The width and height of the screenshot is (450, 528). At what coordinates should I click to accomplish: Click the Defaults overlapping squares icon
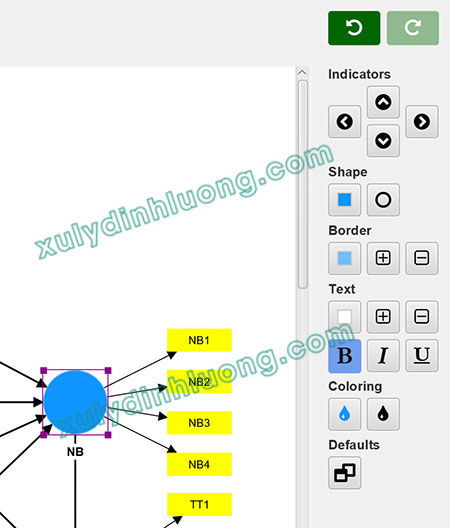[x=345, y=473]
